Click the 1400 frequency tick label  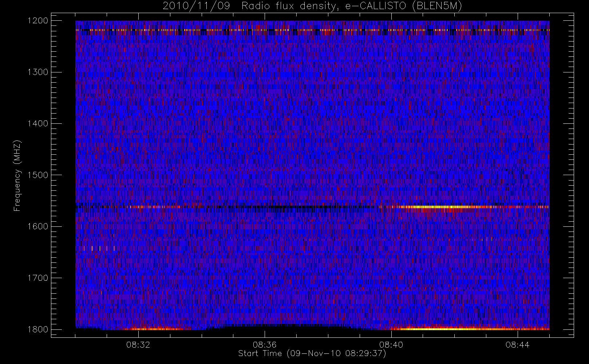tap(38, 124)
